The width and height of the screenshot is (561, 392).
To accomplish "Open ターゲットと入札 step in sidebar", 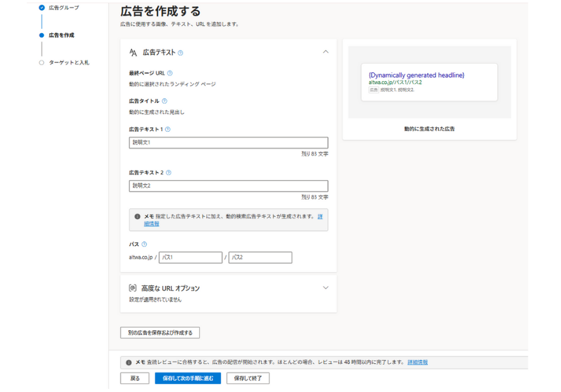I will tap(69, 62).
